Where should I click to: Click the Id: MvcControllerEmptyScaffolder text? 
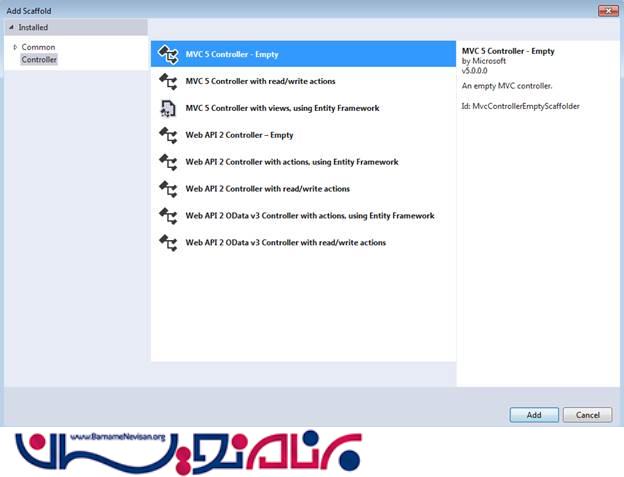[x=520, y=106]
